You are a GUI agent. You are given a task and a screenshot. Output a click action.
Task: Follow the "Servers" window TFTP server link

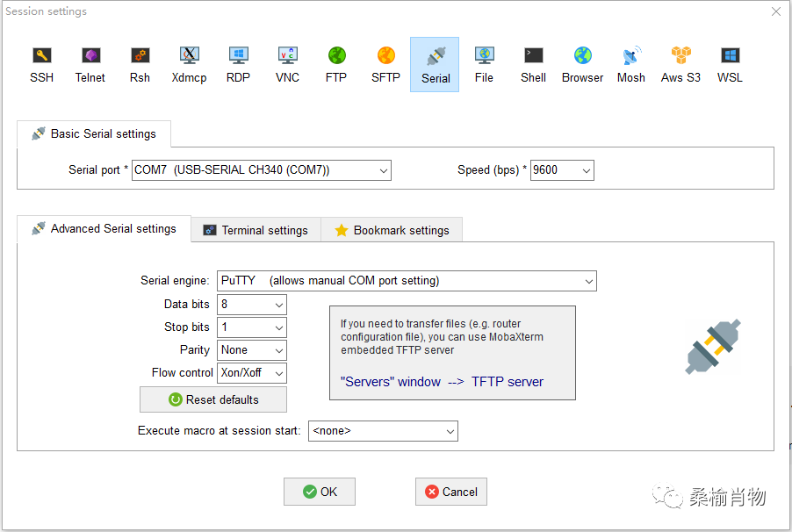(x=442, y=382)
